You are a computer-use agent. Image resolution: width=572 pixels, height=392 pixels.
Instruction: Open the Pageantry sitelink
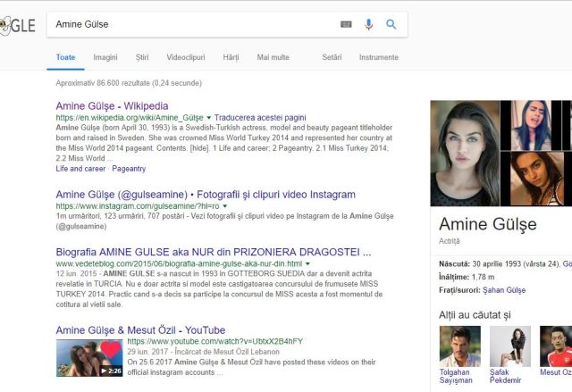129,169
